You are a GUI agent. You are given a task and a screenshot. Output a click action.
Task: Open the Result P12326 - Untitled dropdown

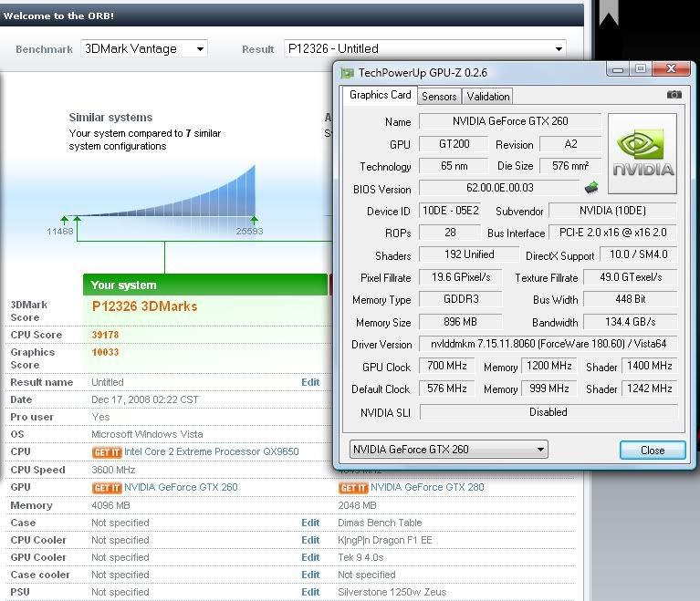pos(425,48)
